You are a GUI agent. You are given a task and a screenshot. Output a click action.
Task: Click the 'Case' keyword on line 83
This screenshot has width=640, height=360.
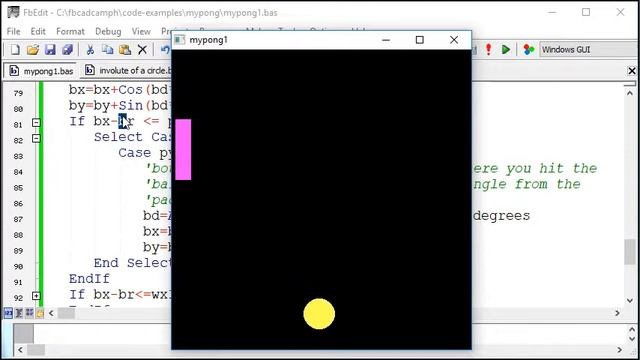(x=135, y=153)
